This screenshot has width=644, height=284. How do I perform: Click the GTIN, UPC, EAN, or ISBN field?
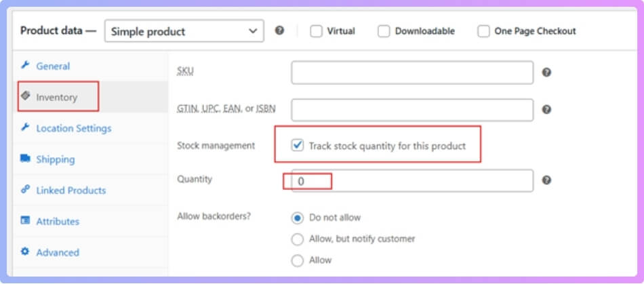point(412,110)
